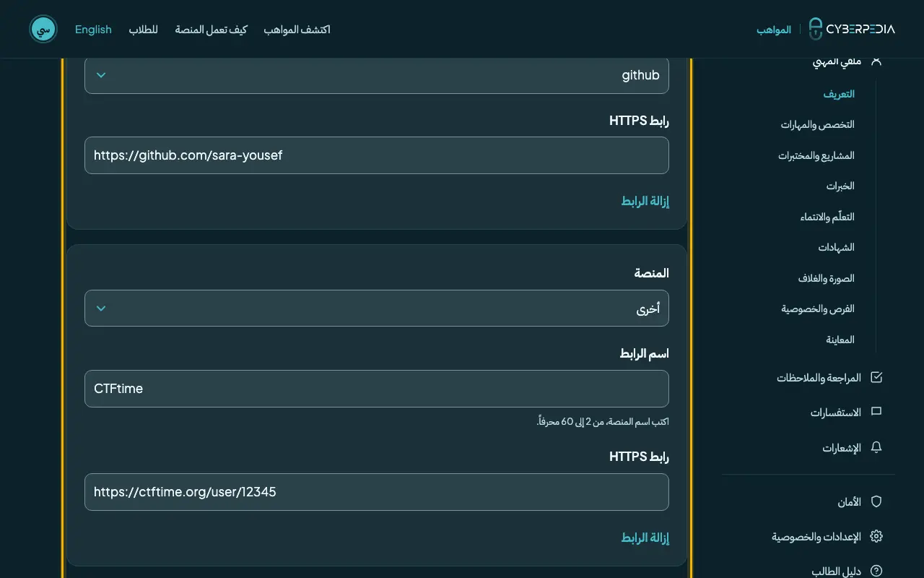Click the اسم الرابط field label

[x=645, y=353]
